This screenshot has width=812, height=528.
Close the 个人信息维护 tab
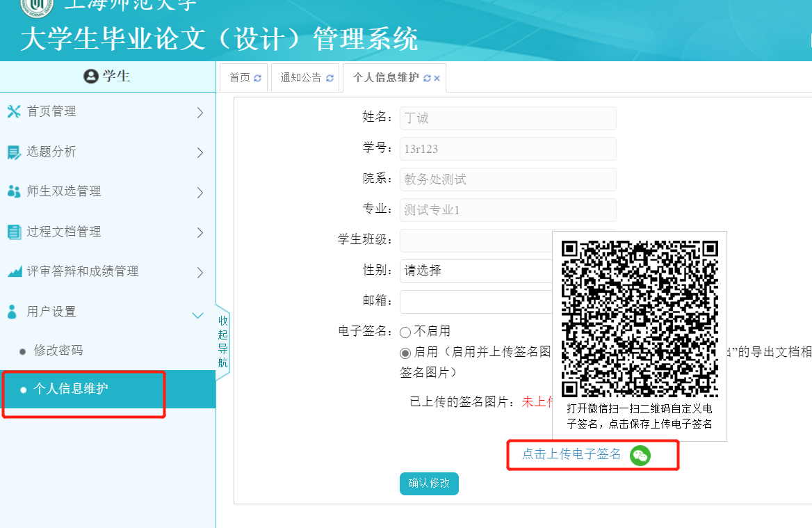437,78
